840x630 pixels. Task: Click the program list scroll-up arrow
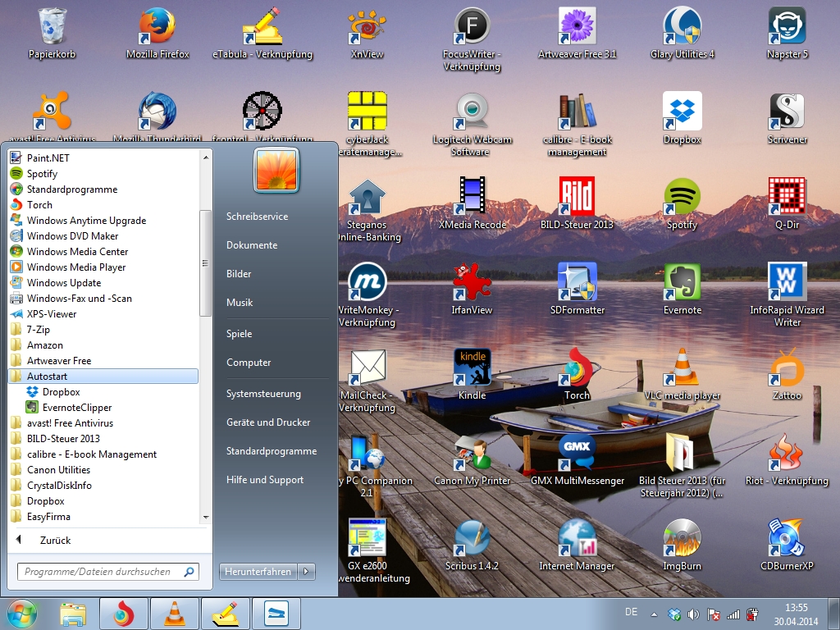coord(206,157)
